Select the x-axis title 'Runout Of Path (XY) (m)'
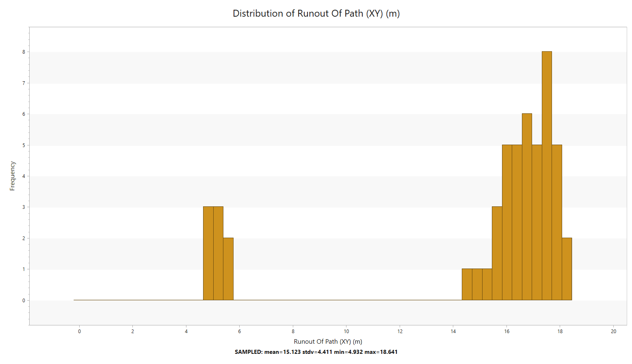Screen dimensions: 632x364 (x=328, y=342)
